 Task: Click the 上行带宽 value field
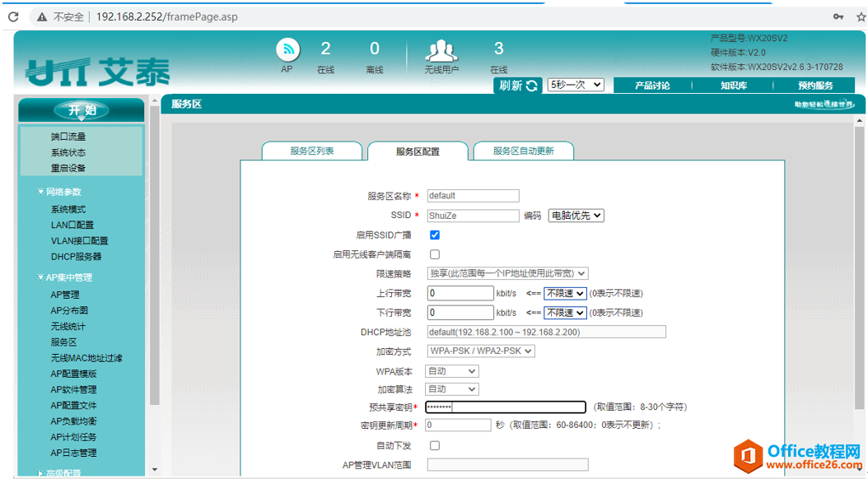tap(460, 293)
